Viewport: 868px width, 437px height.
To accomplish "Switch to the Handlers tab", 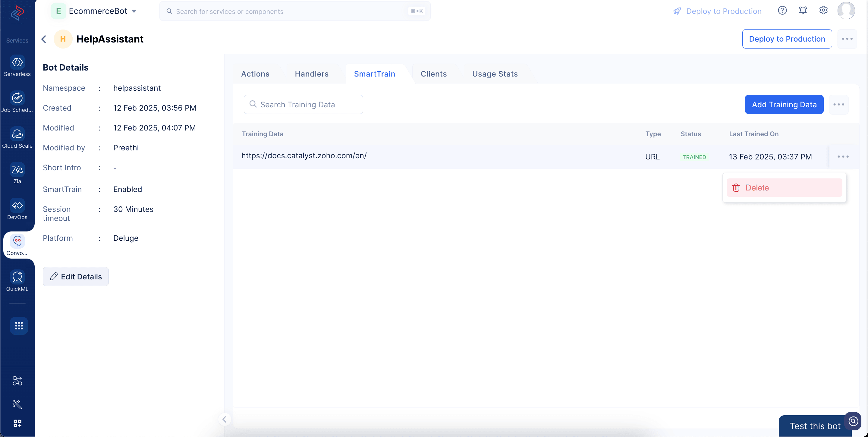I will click(x=312, y=74).
